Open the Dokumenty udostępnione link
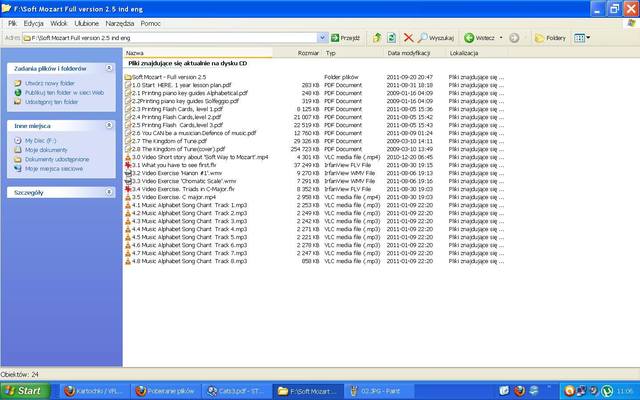This screenshot has width=640, height=400. click(x=57, y=159)
